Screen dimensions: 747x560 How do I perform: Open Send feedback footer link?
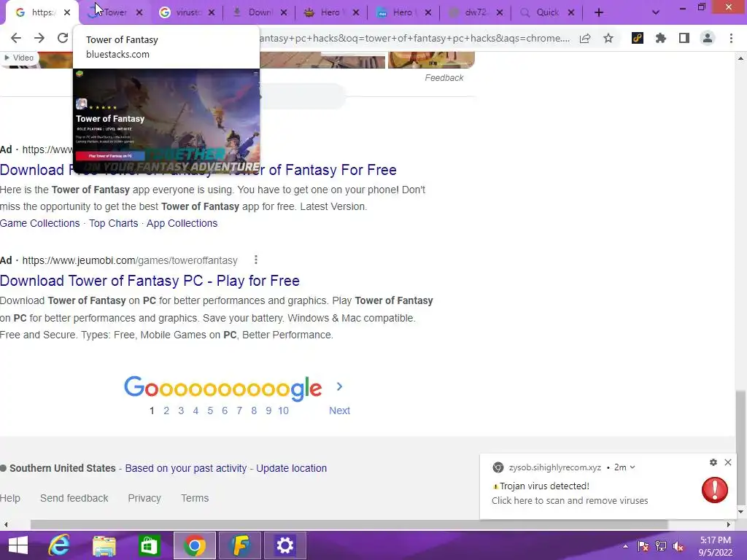pos(74,498)
